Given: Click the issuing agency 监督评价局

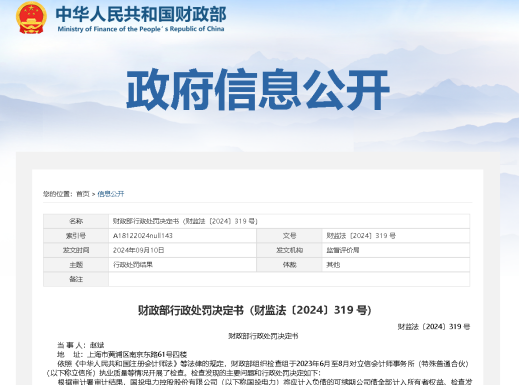Looking at the screenshot, I should pyautogui.click(x=343, y=250).
